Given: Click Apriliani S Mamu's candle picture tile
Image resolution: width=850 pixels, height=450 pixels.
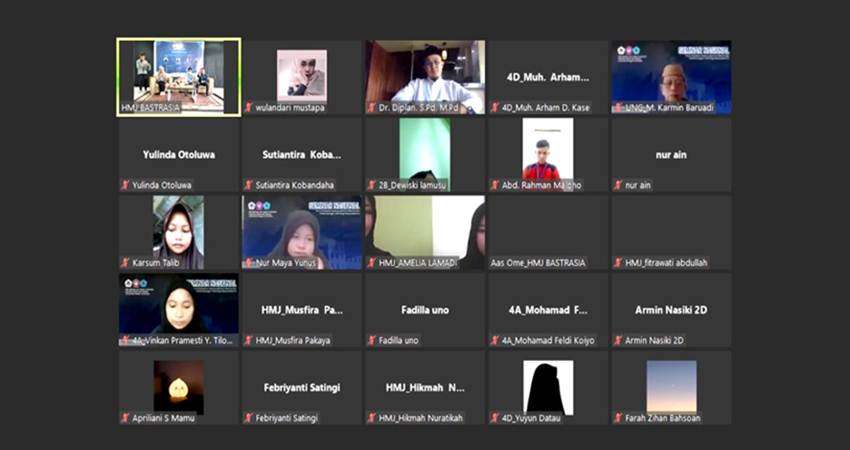Looking at the screenshot, I should [x=178, y=386].
